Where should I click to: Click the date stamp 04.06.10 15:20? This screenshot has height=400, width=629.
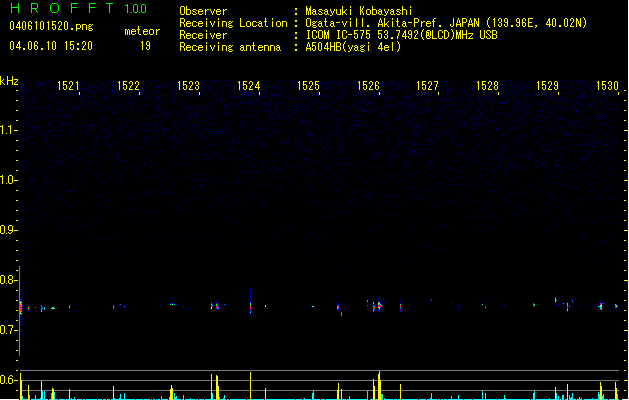[51, 46]
